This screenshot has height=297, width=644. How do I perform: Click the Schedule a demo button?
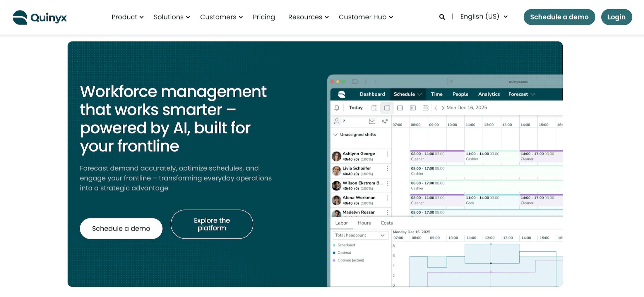point(121,228)
